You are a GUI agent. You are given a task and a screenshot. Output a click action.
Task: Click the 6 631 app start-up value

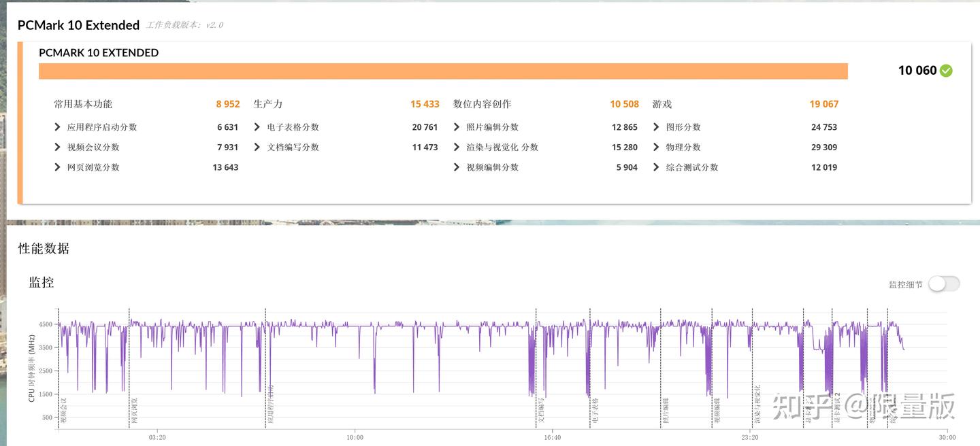click(228, 127)
